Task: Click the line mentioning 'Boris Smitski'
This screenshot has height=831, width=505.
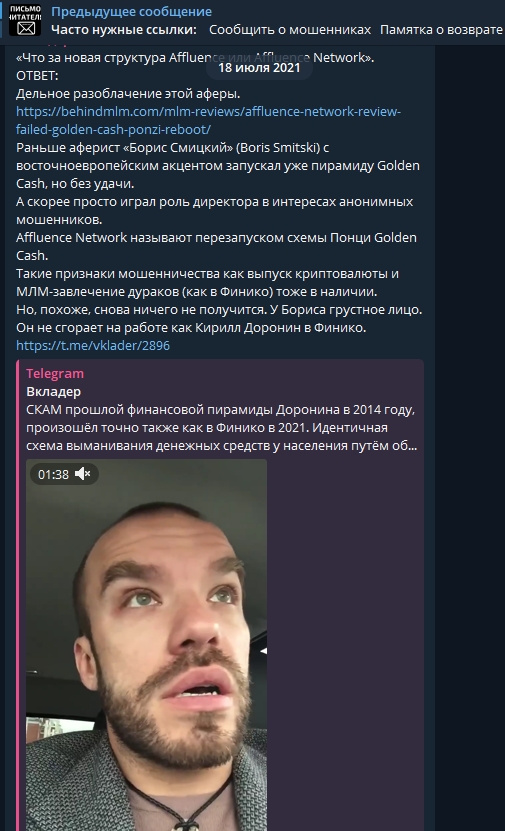Action: click(x=173, y=148)
